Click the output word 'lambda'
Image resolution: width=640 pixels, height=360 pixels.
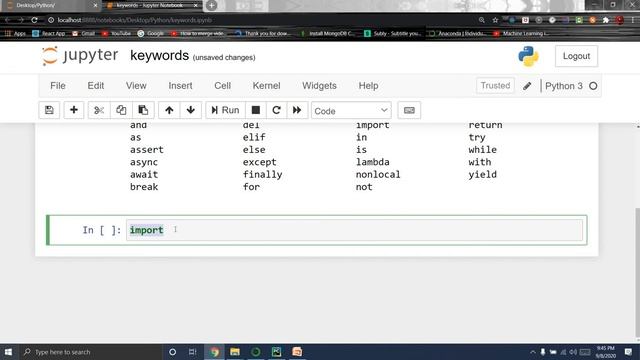[x=373, y=162]
